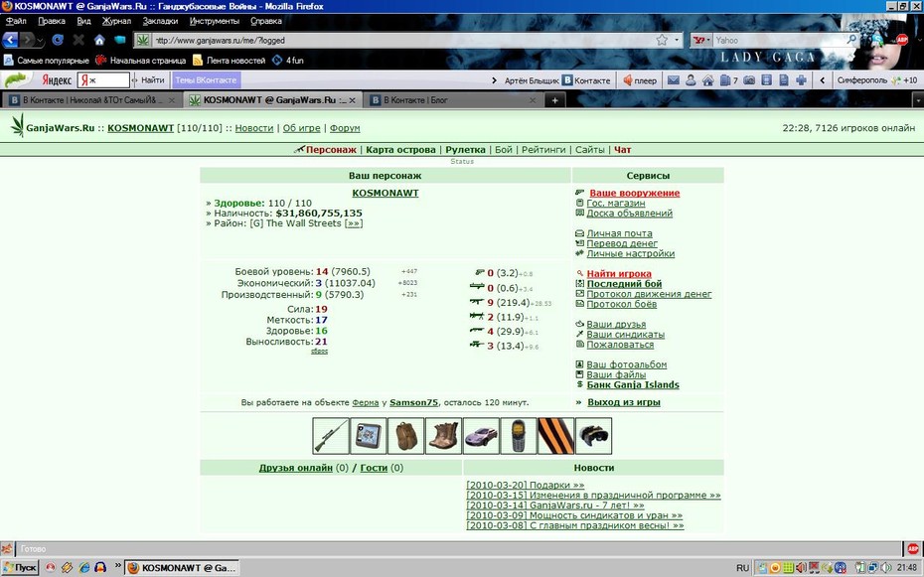This screenshot has width=924, height=577.
Task: Open Samson75 player profile link
Action: [413, 403]
